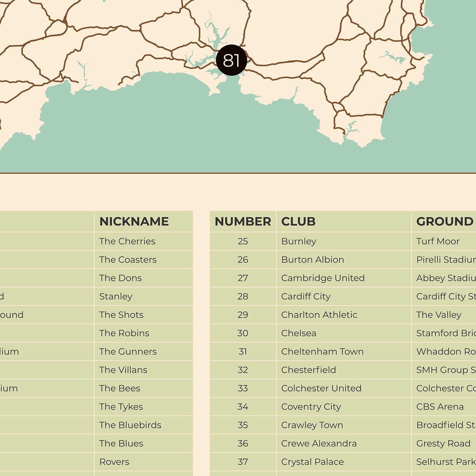Select the NICKNAME column header

(134, 221)
